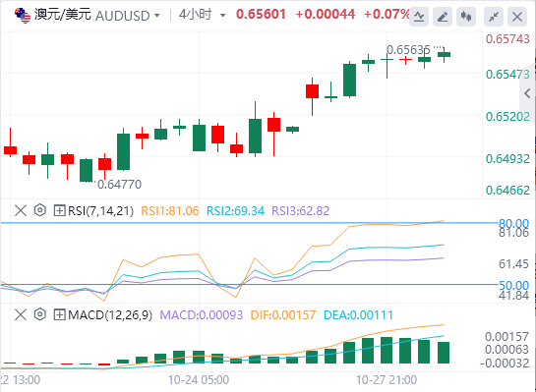This screenshot has width=536, height=392.
Task: Click the 10-24 05:00 time axis label
Action: pos(199,379)
